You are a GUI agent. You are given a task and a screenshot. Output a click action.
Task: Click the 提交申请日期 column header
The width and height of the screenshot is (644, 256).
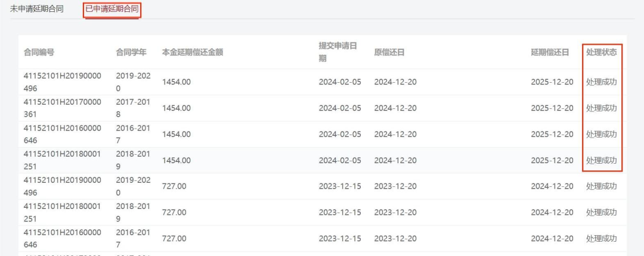point(338,52)
